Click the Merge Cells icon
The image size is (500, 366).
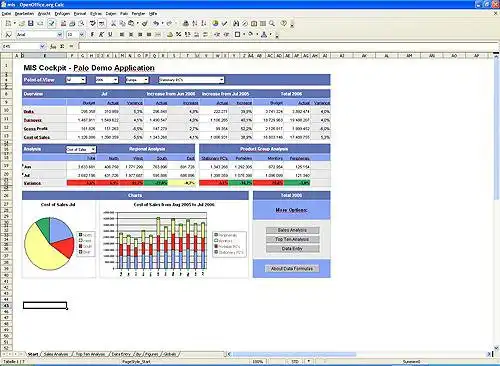coord(158,34)
